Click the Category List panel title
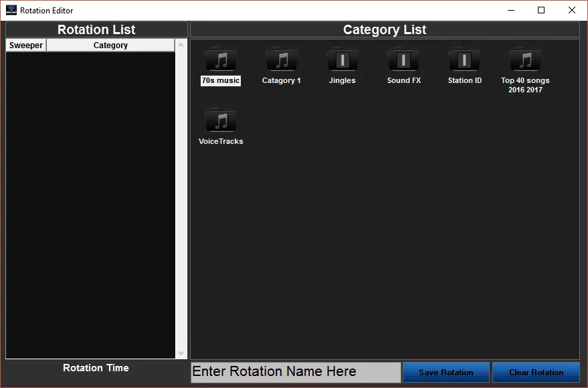 385,29
